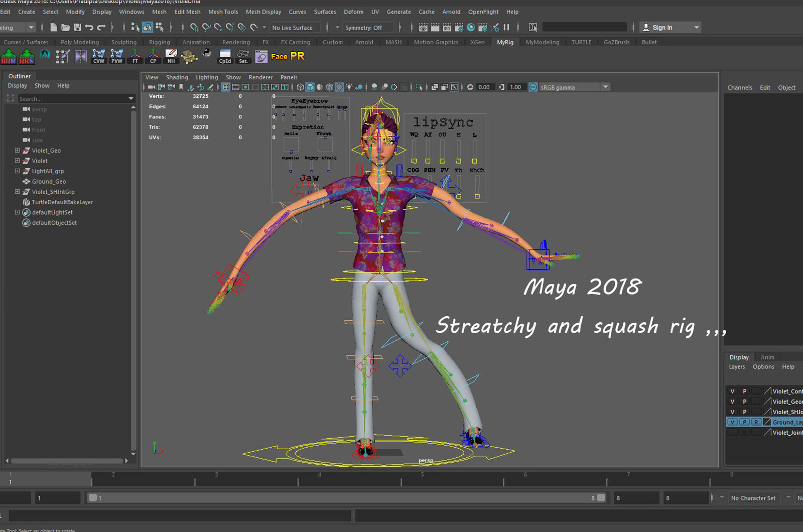Viewport: 803px width, 532px height.
Task: Click the New Scene file icon
Action: click(x=54, y=28)
